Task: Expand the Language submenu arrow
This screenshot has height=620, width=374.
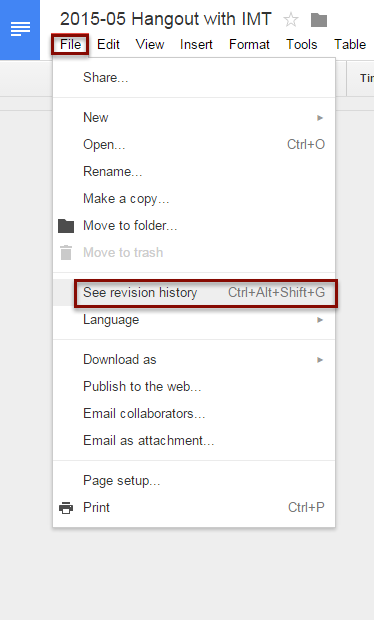Action: click(320, 320)
